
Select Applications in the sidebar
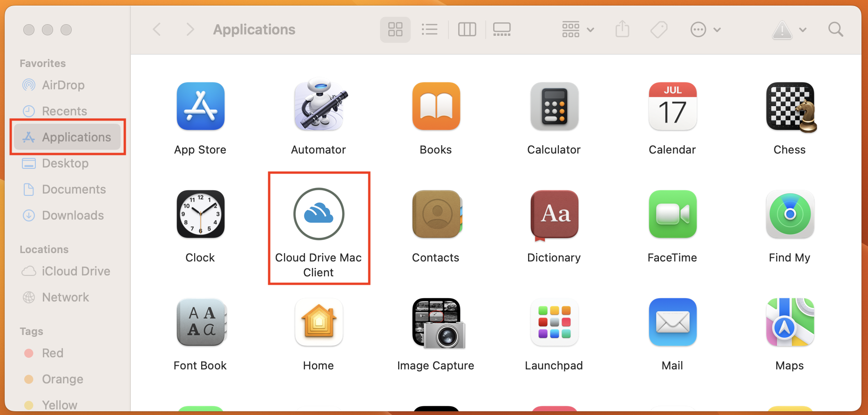click(68, 137)
